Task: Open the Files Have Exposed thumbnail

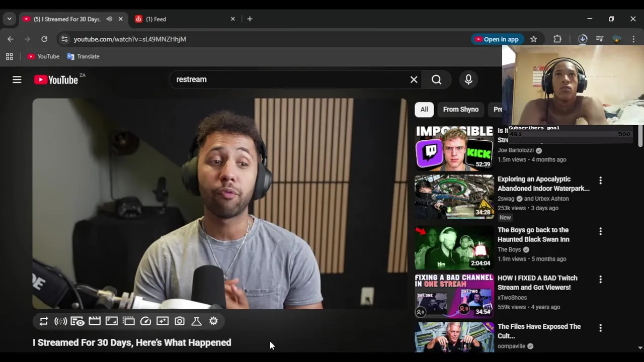Action: click(x=454, y=337)
